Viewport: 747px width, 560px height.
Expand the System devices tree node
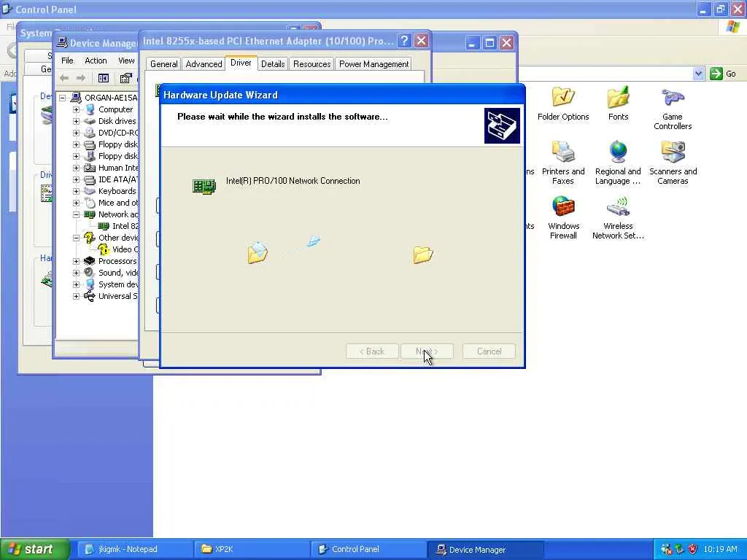pyautogui.click(x=76, y=284)
